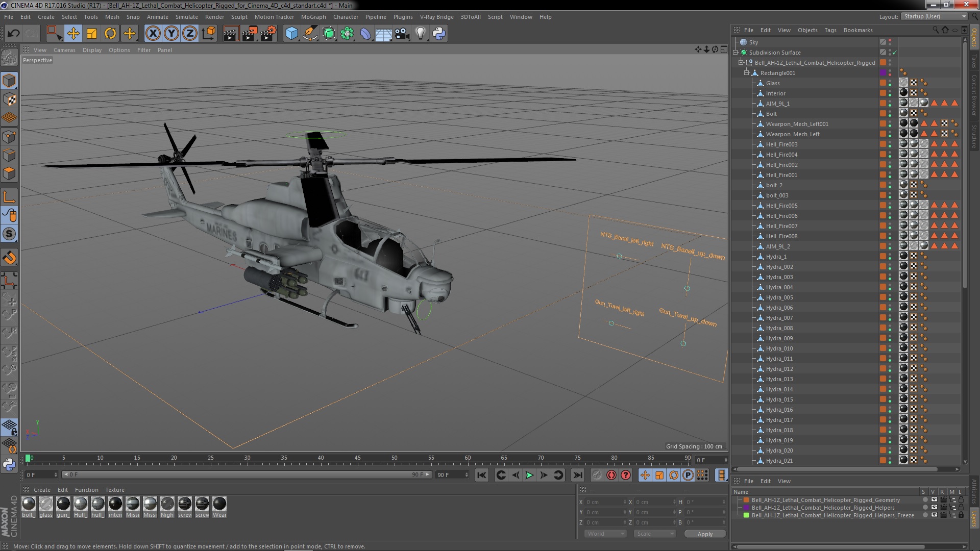Open material manager Create menu

tap(42, 490)
